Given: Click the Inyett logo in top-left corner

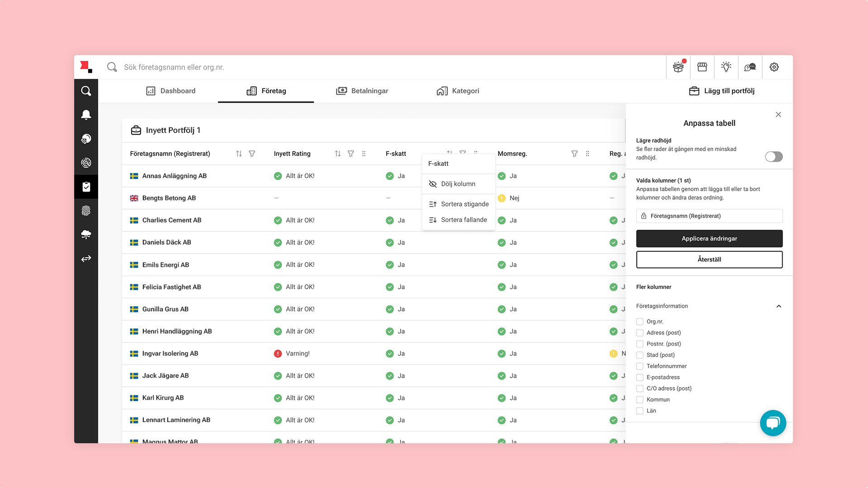Looking at the screenshot, I should click(x=86, y=67).
